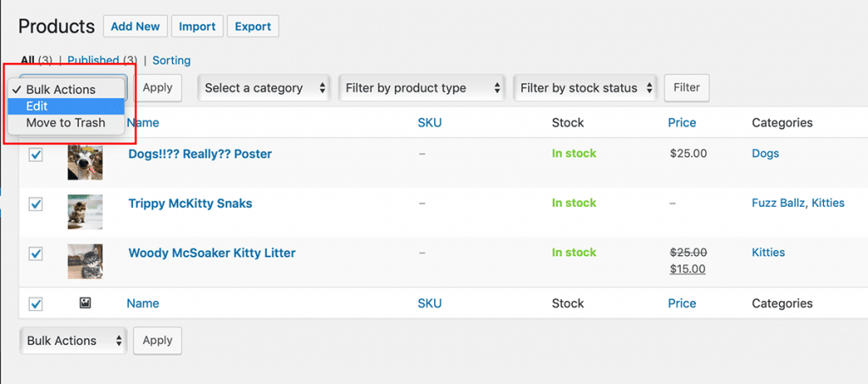Image resolution: width=868 pixels, height=384 pixels.
Task: Click the Add New button
Action: coord(135,26)
